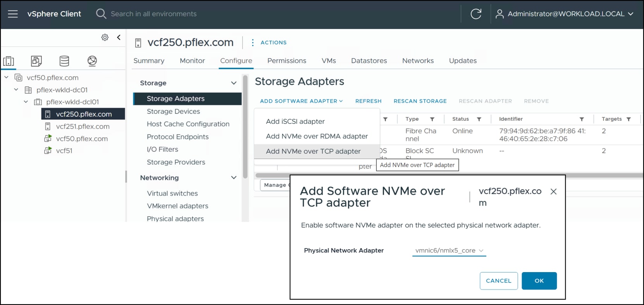Close the Add Software NVMe over TCP dialog
This screenshot has width=644, height=305.
coord(554,192)
